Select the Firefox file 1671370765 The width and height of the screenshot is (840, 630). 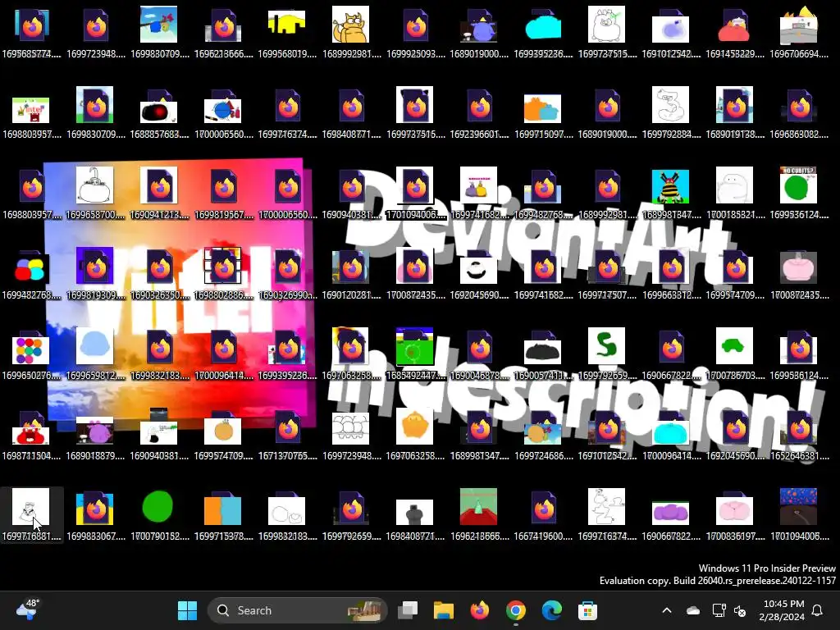(287, 434)
